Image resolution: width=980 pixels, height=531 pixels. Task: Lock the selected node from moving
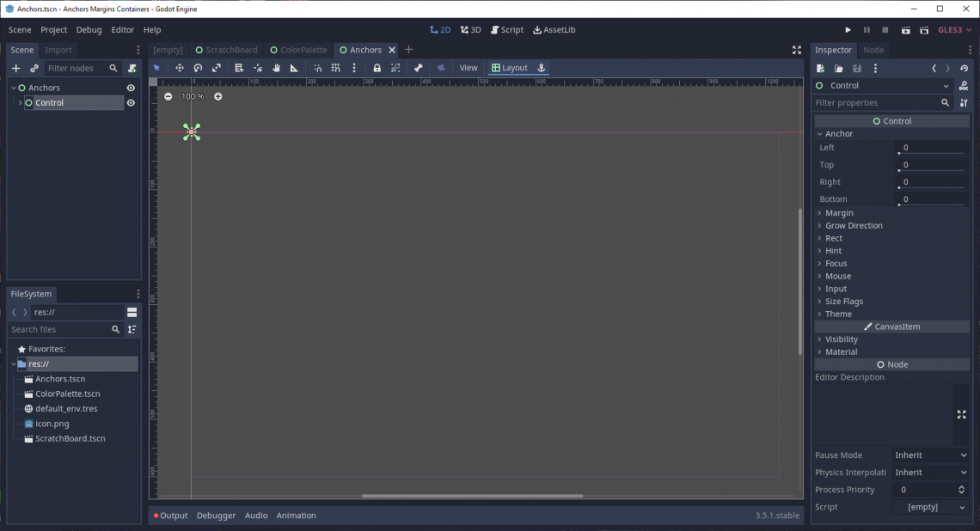pyautogui.click(x=377, y=68)
